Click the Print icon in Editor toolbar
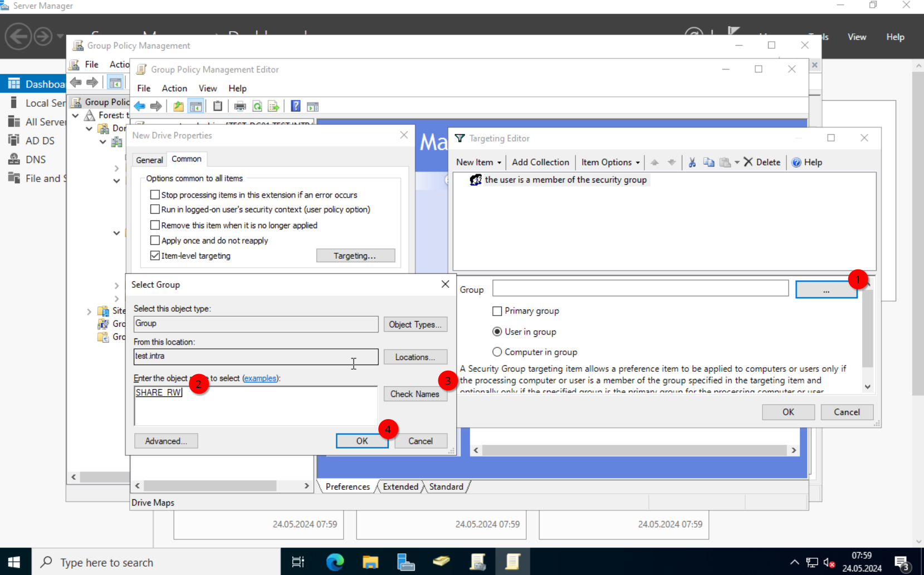 240,106
